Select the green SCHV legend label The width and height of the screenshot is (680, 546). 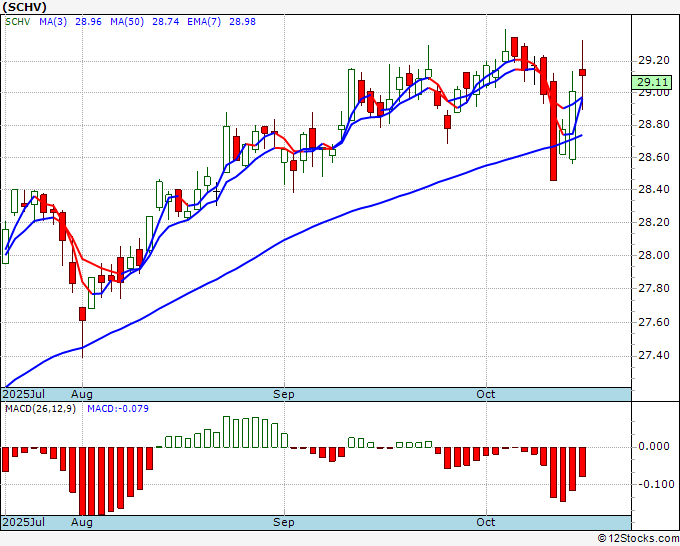(x=18, y=22)
